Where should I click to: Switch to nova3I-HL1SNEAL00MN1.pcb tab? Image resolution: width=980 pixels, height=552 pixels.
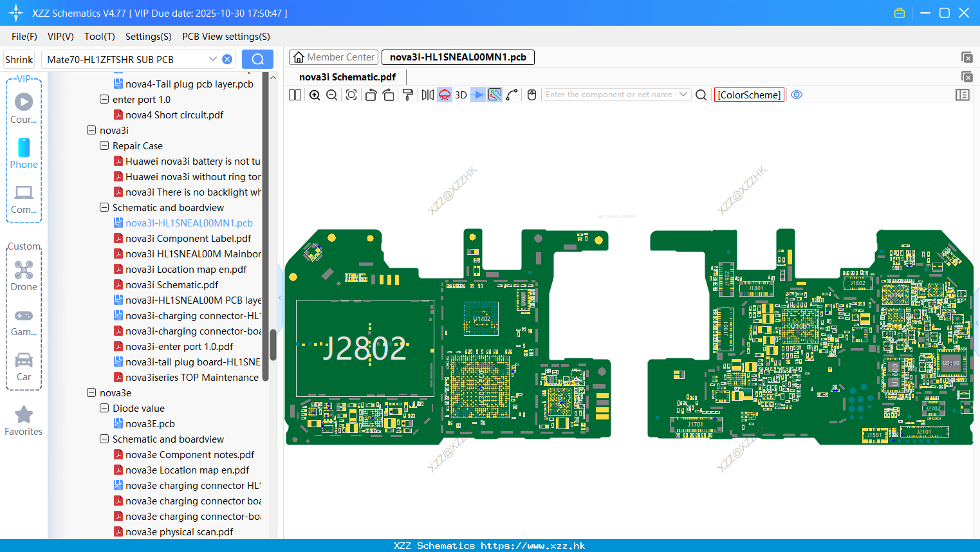458,57
